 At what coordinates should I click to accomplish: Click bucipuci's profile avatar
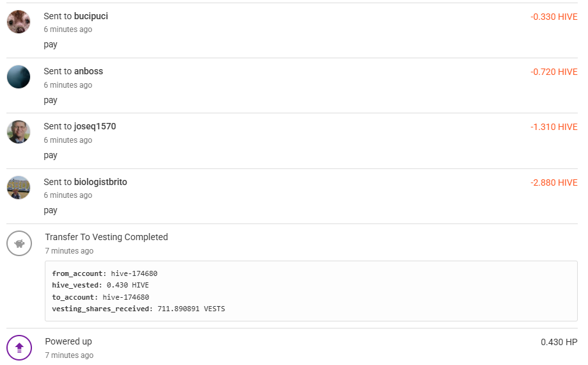click(x=19, y=22)
